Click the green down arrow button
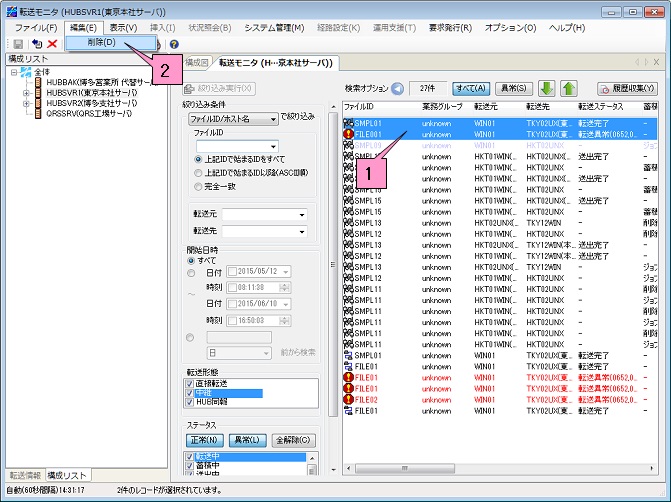 coord(545,89)
